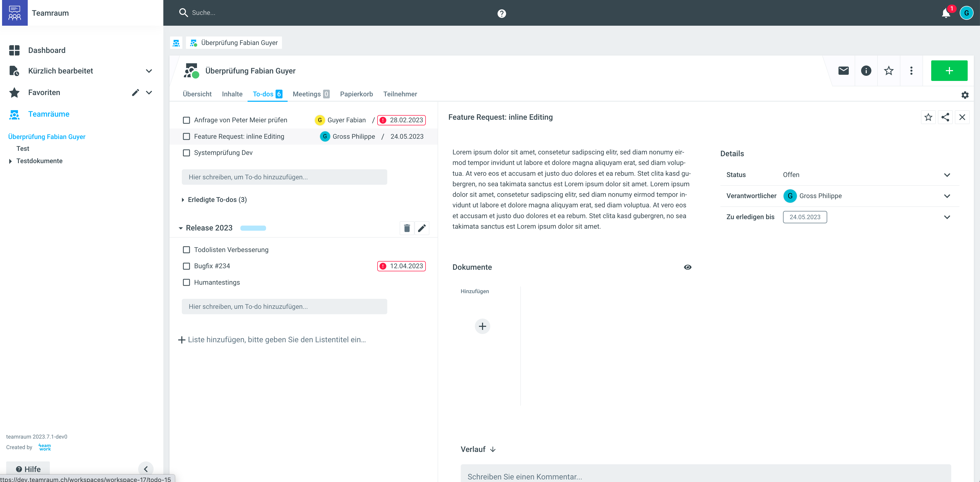Delete the Release 2023 list via trash icon
The image size is (980, 482).
point(407,228)
